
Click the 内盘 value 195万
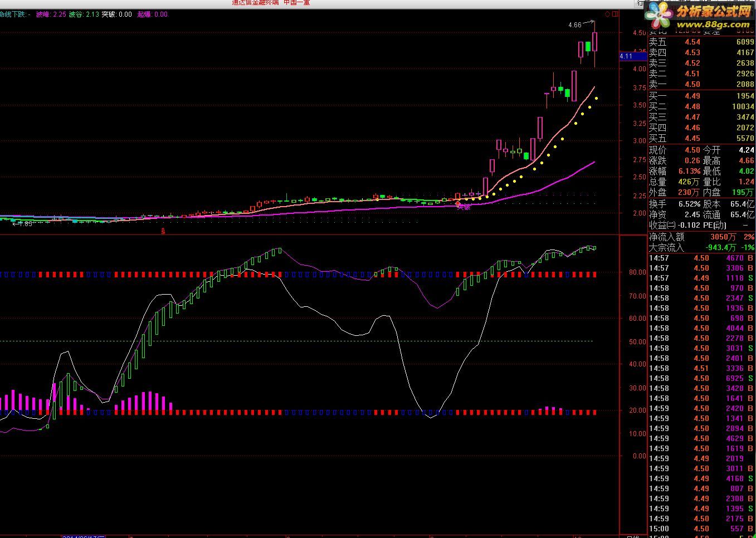pyautogui.click(x=744, y=192)
